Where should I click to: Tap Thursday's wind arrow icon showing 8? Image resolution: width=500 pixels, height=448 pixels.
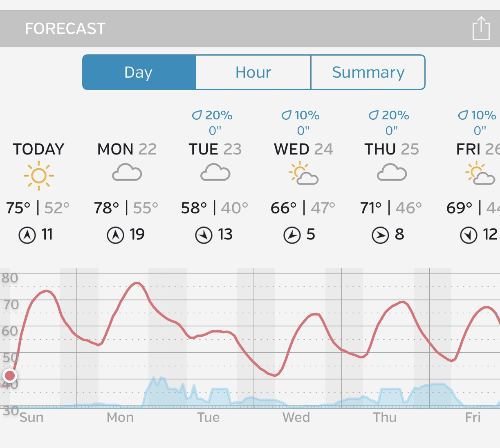pos(380,235)
